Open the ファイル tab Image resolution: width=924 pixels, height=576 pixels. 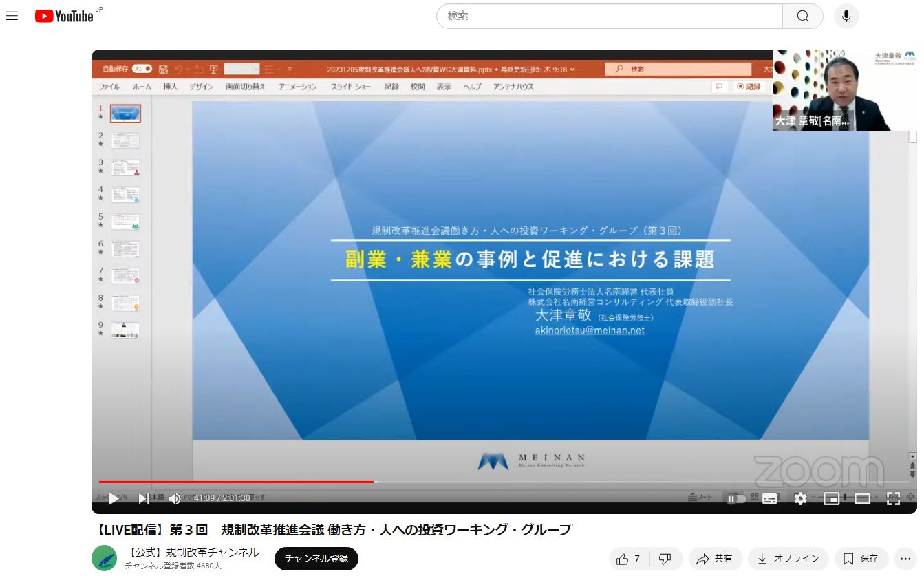pyautogui.click(x=109, y=87)
